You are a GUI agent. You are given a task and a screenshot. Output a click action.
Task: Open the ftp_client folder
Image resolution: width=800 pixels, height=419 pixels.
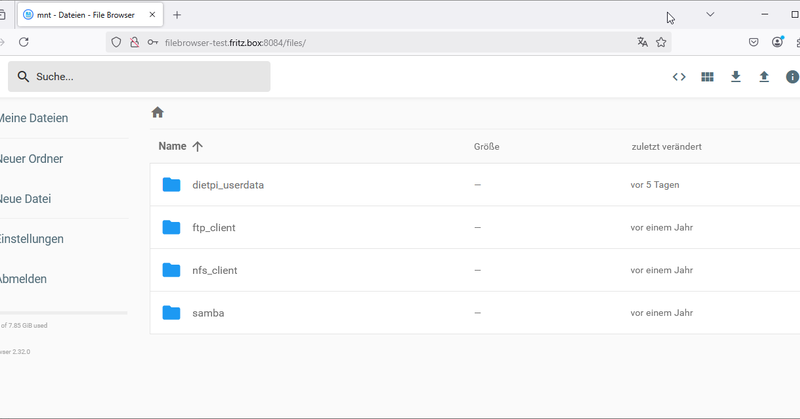(214, 228)
